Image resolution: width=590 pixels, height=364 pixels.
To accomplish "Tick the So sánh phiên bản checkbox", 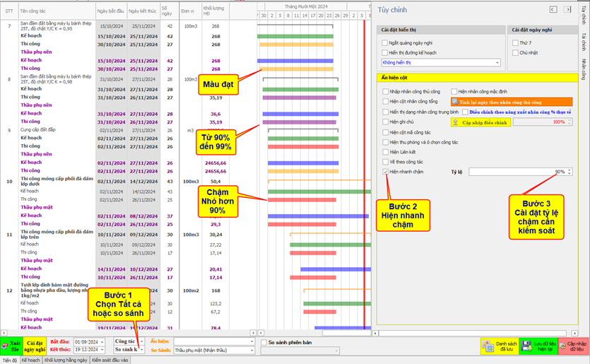I will 264,342.
